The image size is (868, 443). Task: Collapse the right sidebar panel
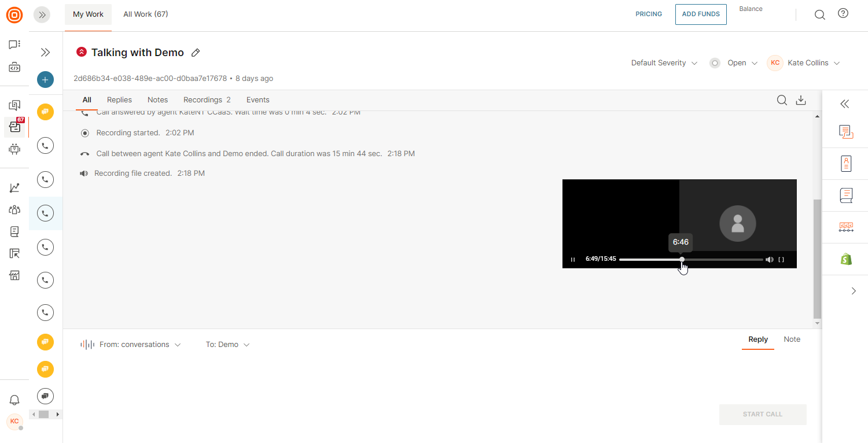[845, 104]
